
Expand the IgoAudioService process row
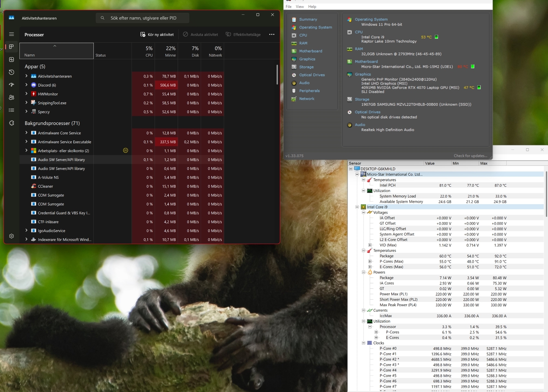[26, 230]
